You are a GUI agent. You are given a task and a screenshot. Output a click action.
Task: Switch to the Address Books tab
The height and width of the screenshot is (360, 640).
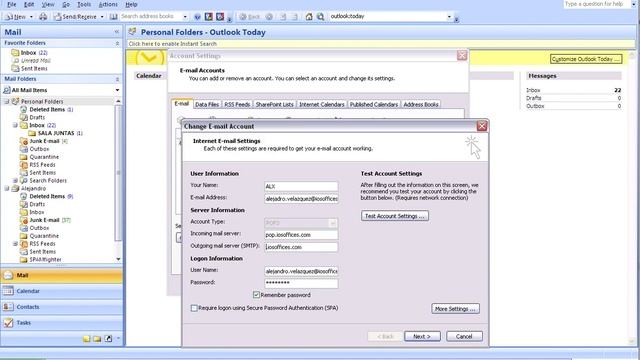[421, 104]
